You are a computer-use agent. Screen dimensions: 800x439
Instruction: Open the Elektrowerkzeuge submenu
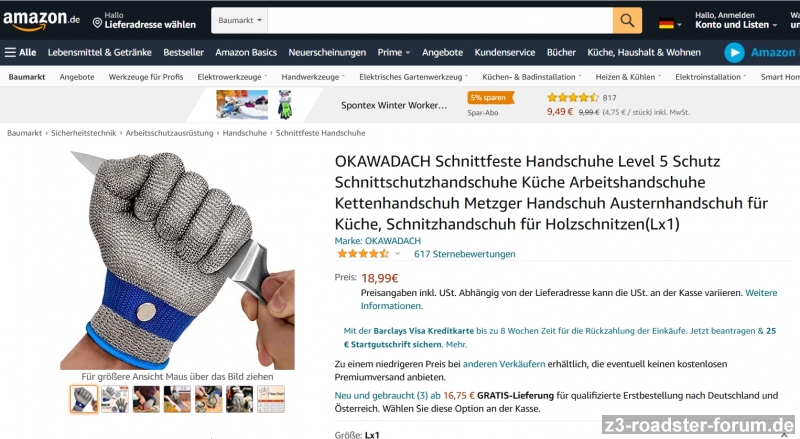pos(232,77)
